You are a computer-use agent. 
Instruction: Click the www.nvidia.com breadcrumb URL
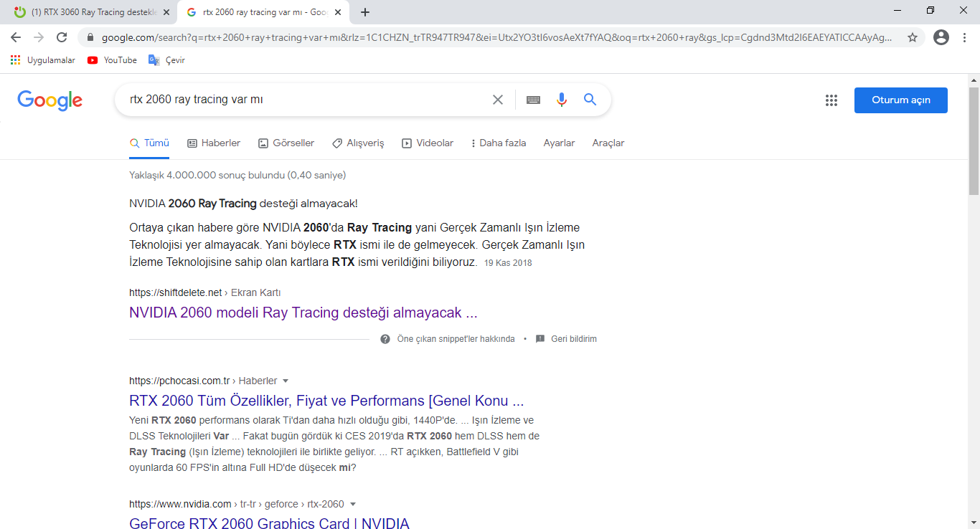coord(237,504)
